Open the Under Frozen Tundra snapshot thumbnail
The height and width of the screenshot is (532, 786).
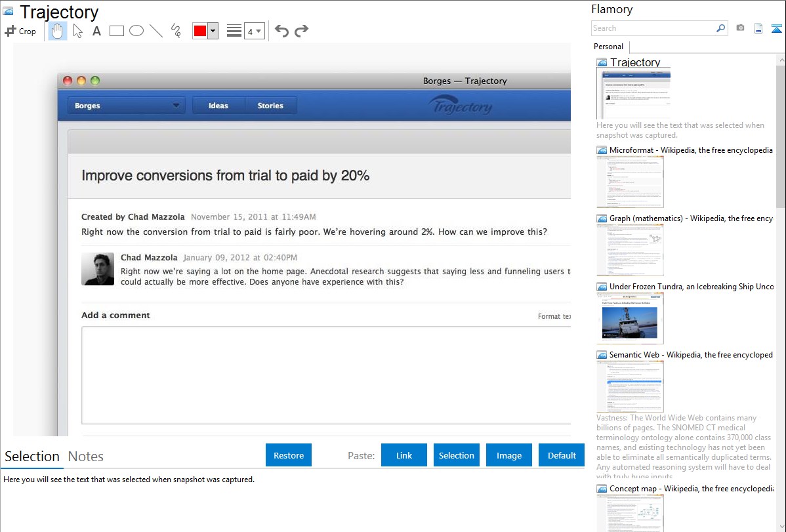[x=630, y=318]
